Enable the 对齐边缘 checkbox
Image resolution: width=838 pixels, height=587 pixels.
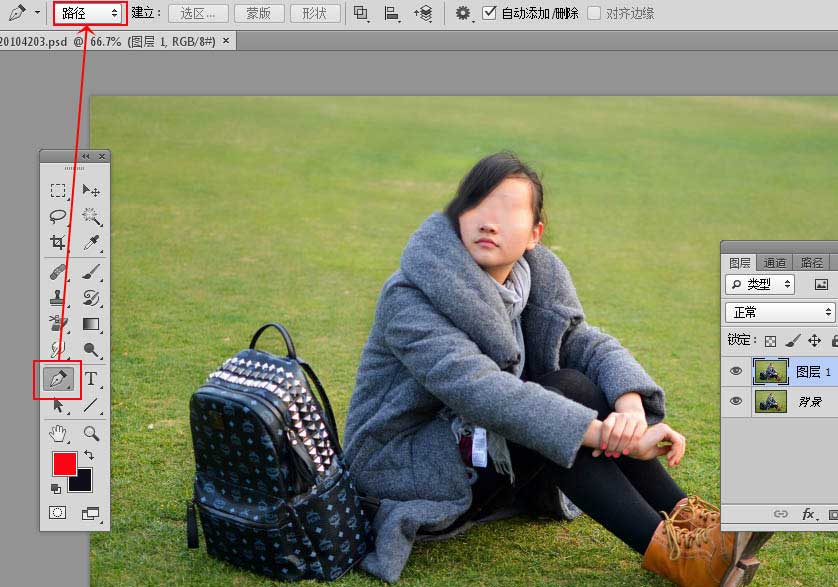(594, 13)
